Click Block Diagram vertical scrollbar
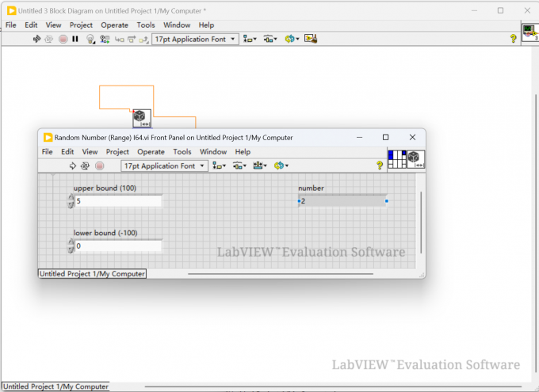Image resolution: width=539 pixels, height=392 pixels. pos(536,234)
